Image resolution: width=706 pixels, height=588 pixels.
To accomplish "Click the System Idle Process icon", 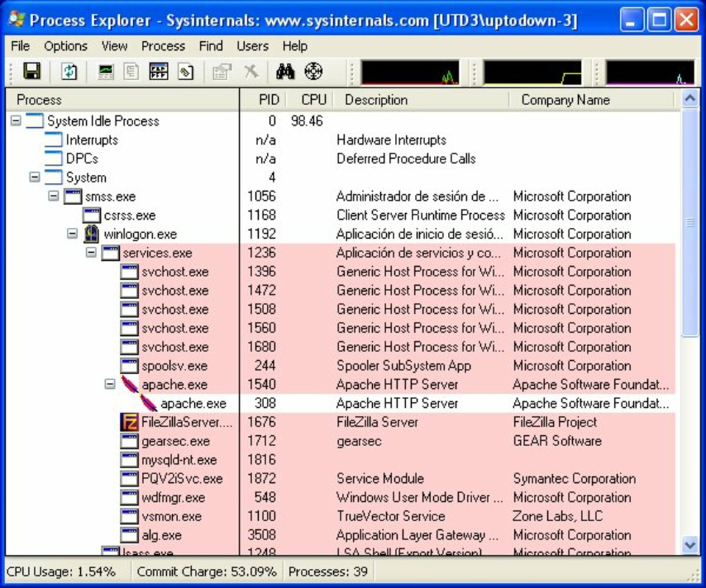I will coord(35,121).
